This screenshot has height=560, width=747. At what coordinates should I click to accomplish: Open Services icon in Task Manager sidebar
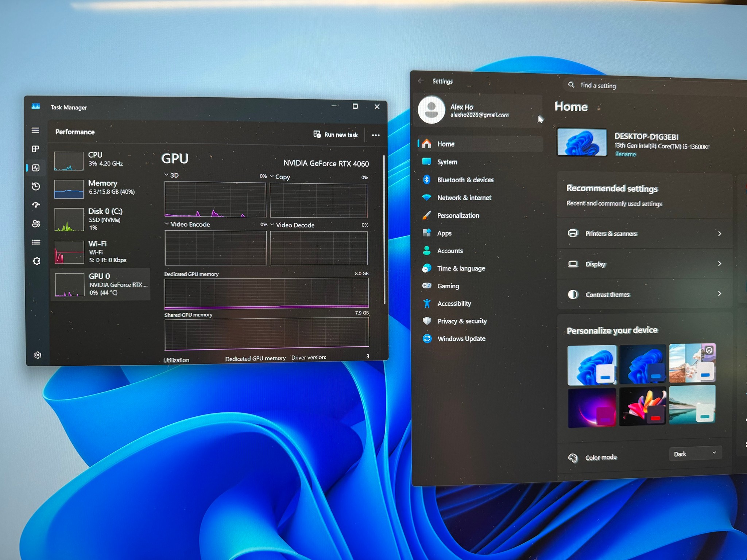(36, 261)
